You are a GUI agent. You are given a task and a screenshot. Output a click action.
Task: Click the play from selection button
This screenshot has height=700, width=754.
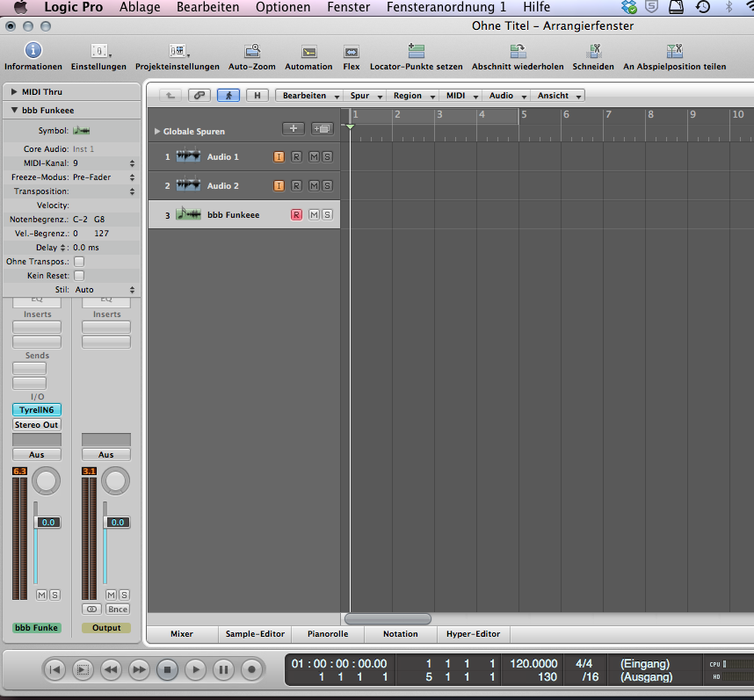(83, 669)
